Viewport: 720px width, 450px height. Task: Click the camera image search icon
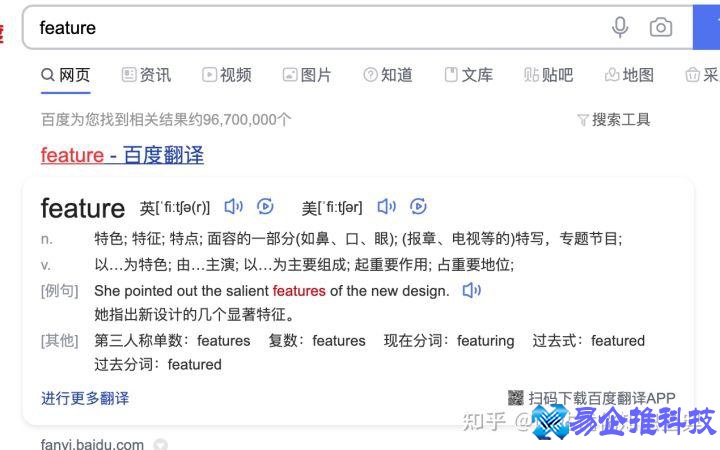point(661,28)
